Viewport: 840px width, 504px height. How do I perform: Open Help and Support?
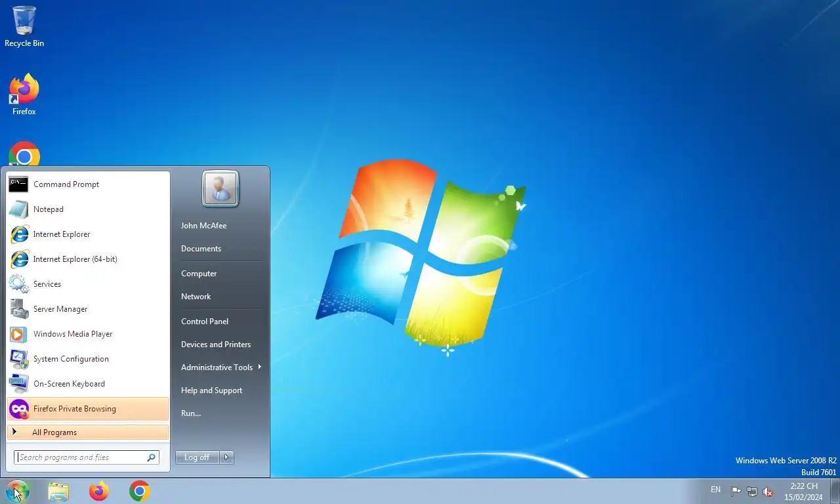(x=211, y=390)
